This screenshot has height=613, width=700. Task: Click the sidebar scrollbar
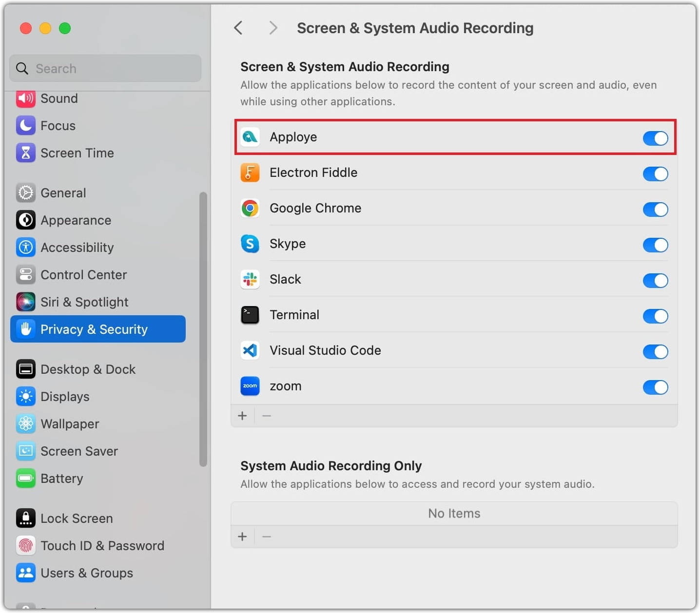pos(203,329)
